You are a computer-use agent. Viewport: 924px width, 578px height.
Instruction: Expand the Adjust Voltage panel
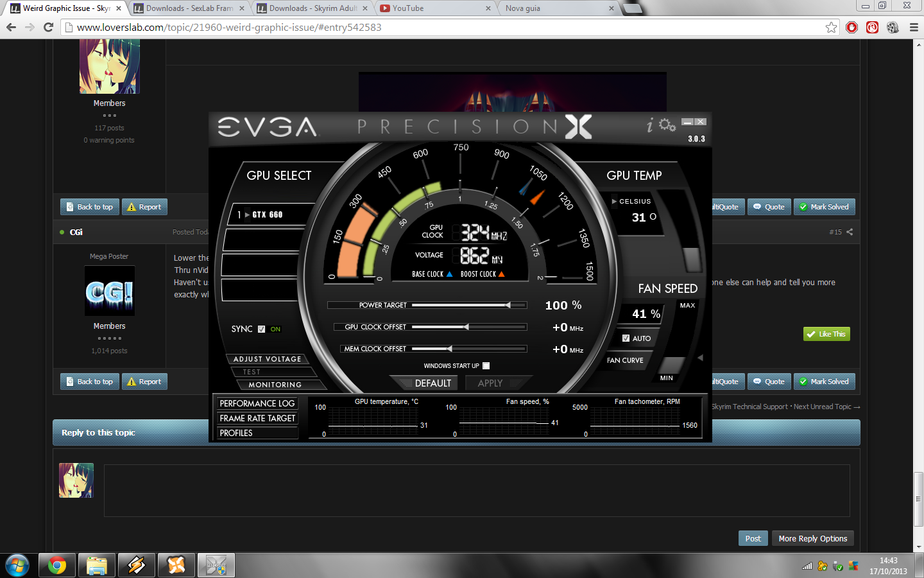[268, 359]
